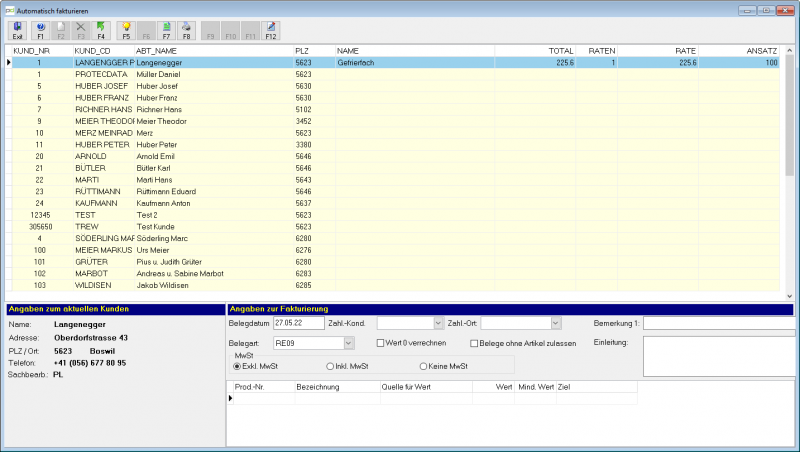
Task: Click the empty Prod.-Nr. cell in first row
Action: tap(264, 398)
